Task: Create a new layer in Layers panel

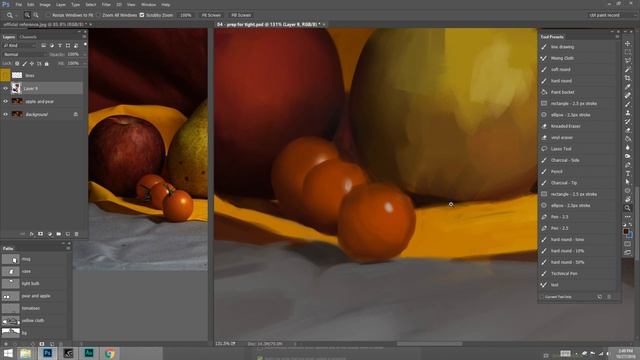Action: 68,234
